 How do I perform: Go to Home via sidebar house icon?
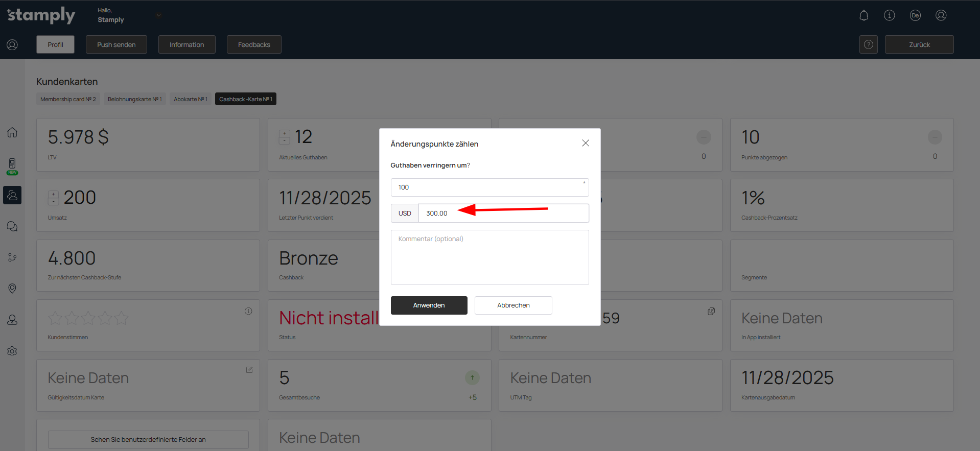[x=12, y=133]
